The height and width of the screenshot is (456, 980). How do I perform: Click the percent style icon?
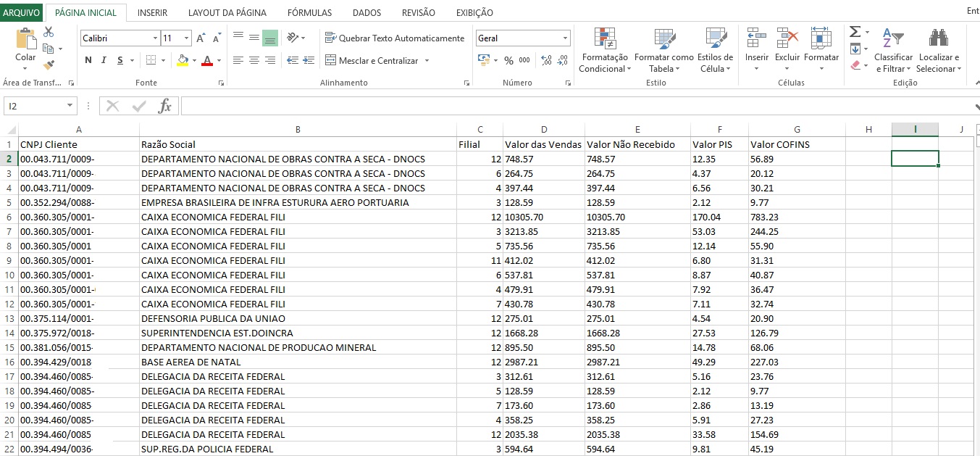pyautogui.click(x=508, y=61)
